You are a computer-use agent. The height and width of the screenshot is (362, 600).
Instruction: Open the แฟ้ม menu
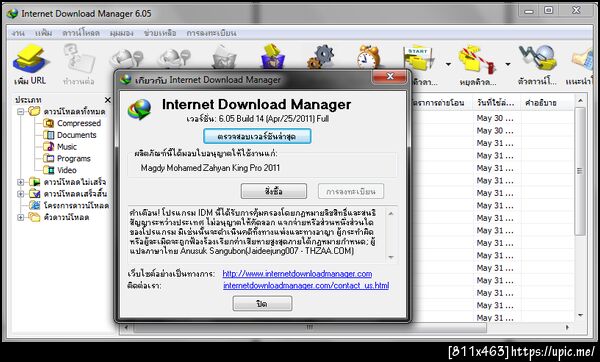tap(44, 33)
